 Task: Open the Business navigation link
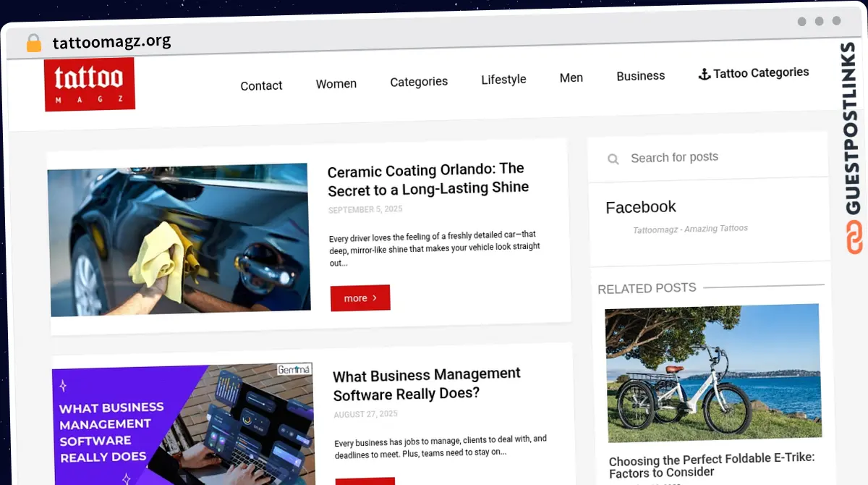(x=640, y=76)
